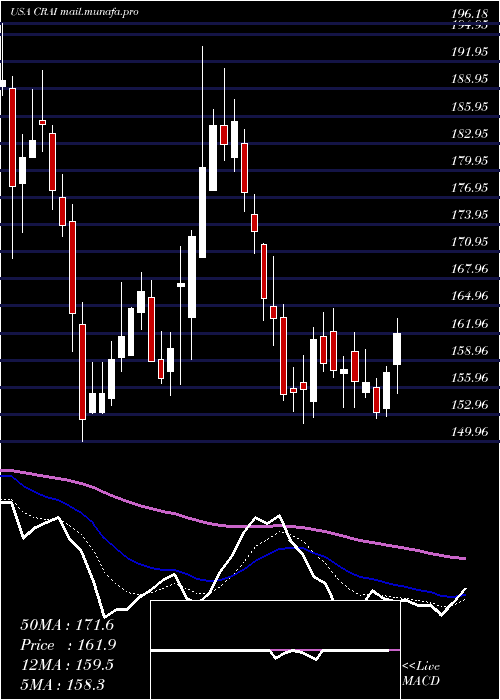Click the 188.95 price axis label

coord(469,79)
